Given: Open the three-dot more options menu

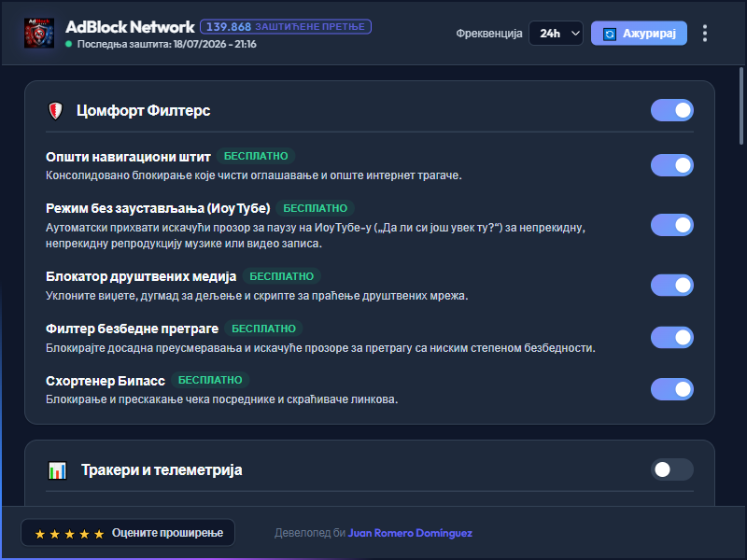Looking at the screenshot, I should coord(705,34).
